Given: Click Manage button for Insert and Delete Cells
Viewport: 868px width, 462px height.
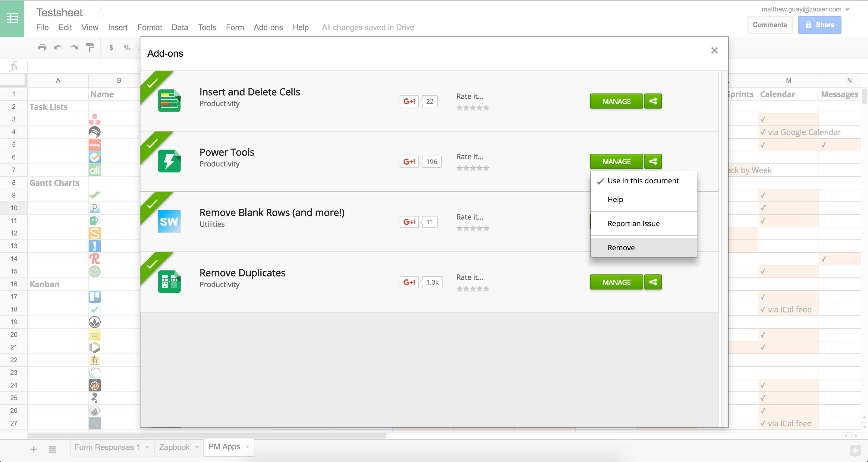Looking at the screenshot, I should pyautogui.click(x=616, y=101).
